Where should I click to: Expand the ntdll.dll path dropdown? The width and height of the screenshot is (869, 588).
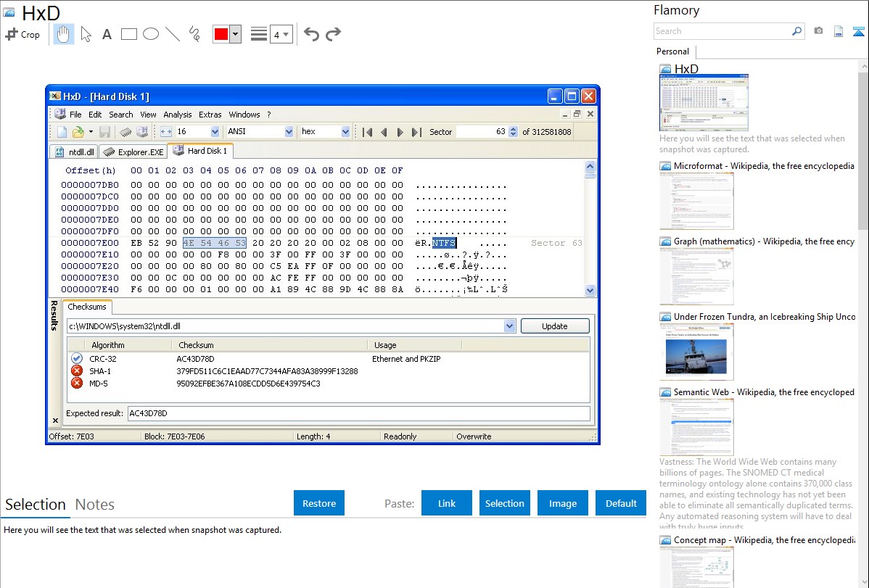point(509,326)
